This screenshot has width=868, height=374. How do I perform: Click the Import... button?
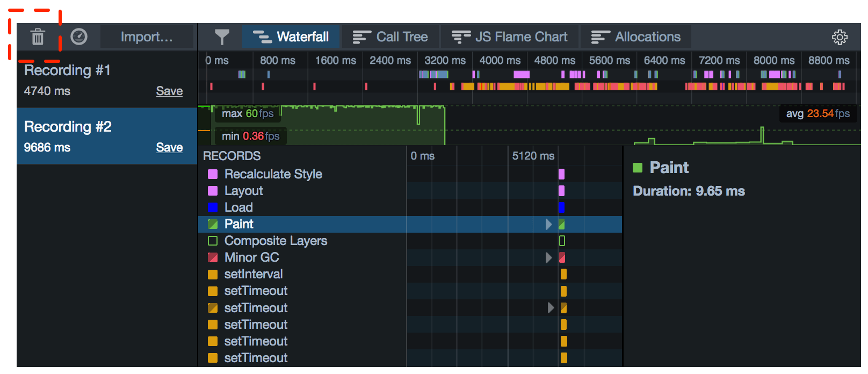147,37
